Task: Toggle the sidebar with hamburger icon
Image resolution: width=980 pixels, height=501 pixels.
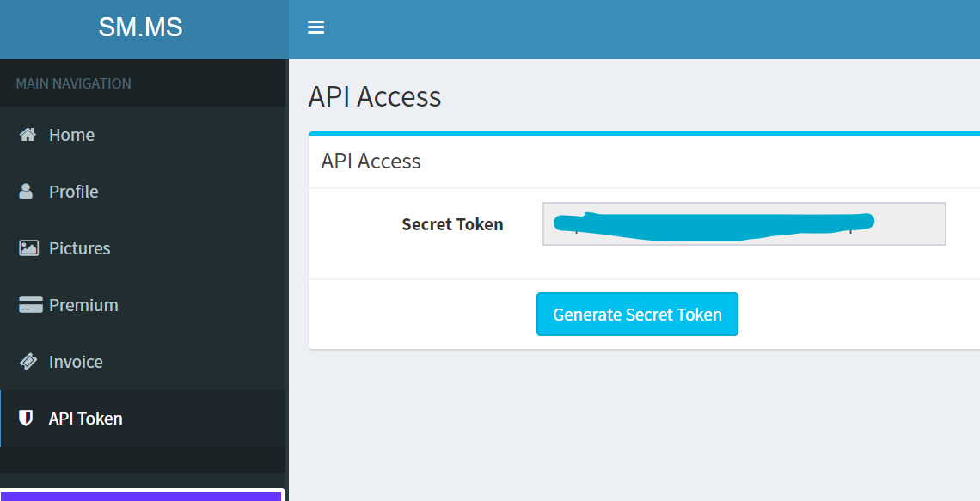Action: (x=315, y=27)
